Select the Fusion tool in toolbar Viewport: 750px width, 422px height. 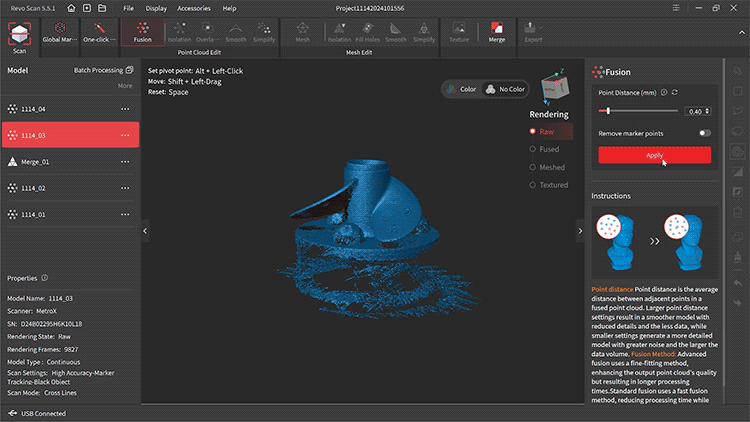142,32
